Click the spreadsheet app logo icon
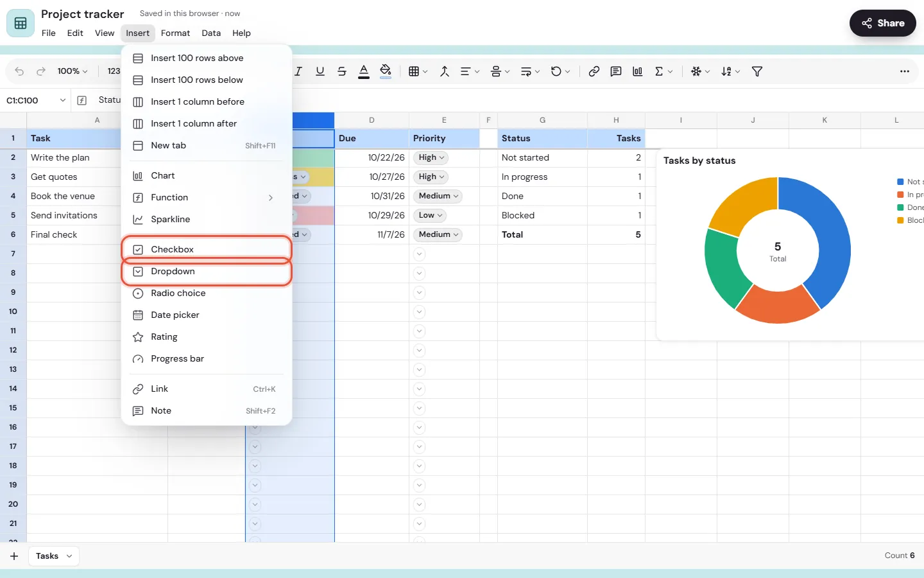Image resolution: width=924 pixels, height=578 pixels. click(21, 23)
